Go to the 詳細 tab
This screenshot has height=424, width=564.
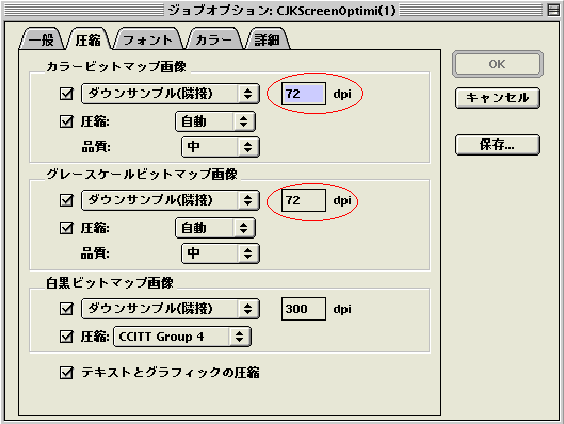tap(267, 39)
